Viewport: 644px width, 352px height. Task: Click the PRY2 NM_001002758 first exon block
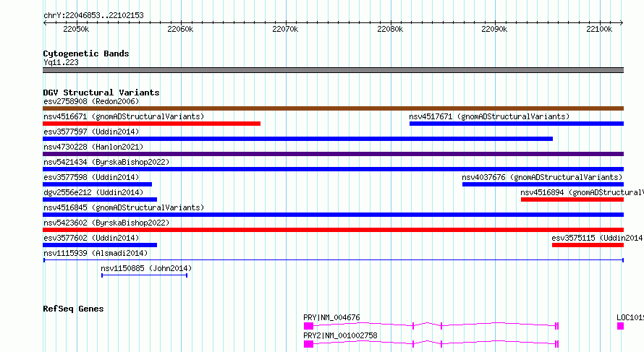[x=308, y=344]
